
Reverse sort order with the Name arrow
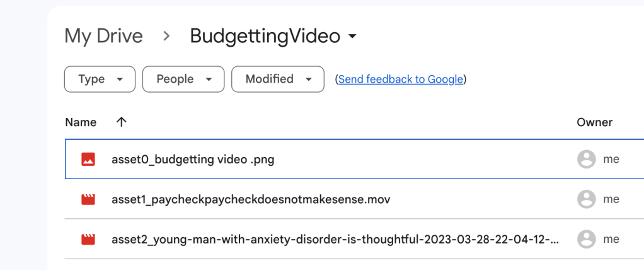pyautogui.click(x=121, y=122)
